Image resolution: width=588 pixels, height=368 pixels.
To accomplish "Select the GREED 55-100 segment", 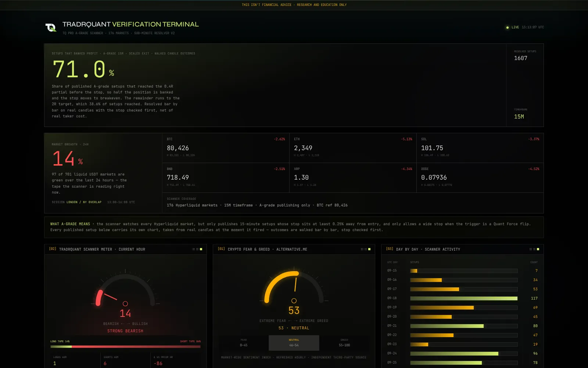I will click(x=344, y=343).
